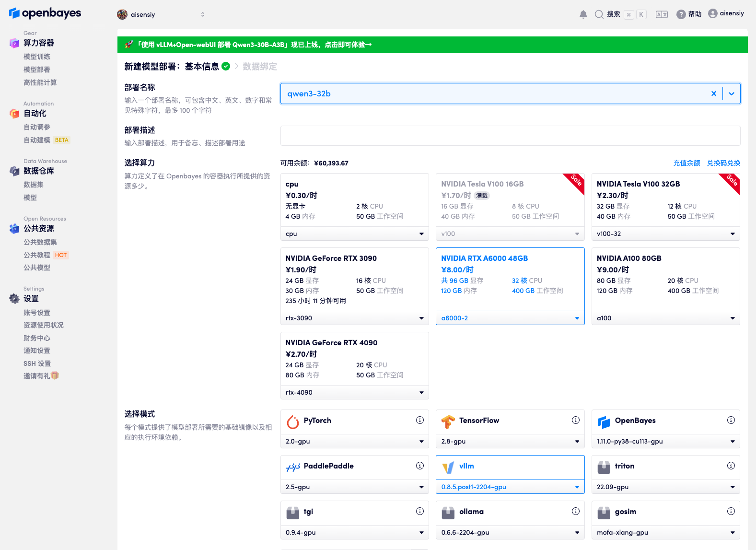Open the info icon for triton
The width and height of the screenshot is (756, 550).
click(x=731, y=466)
